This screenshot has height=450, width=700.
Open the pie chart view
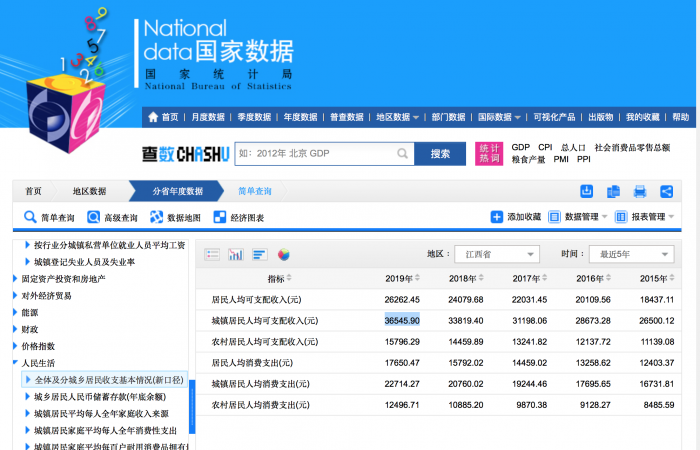(283, 254)
